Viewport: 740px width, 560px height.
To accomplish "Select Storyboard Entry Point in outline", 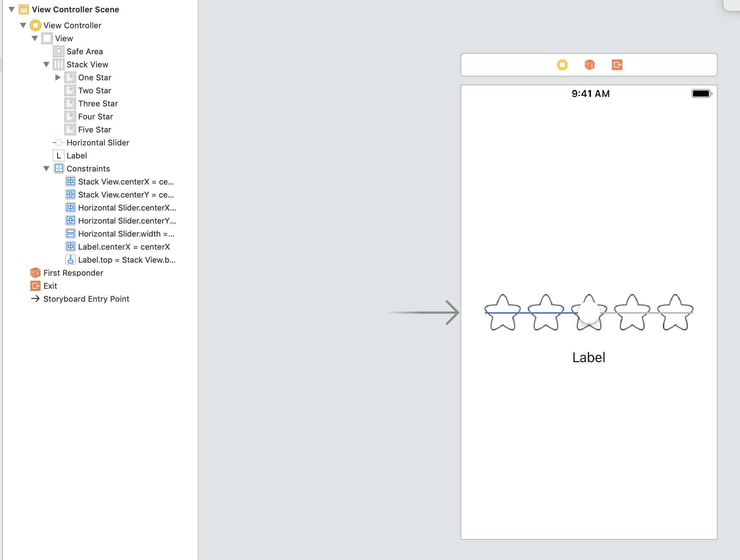I will [86, 299].
